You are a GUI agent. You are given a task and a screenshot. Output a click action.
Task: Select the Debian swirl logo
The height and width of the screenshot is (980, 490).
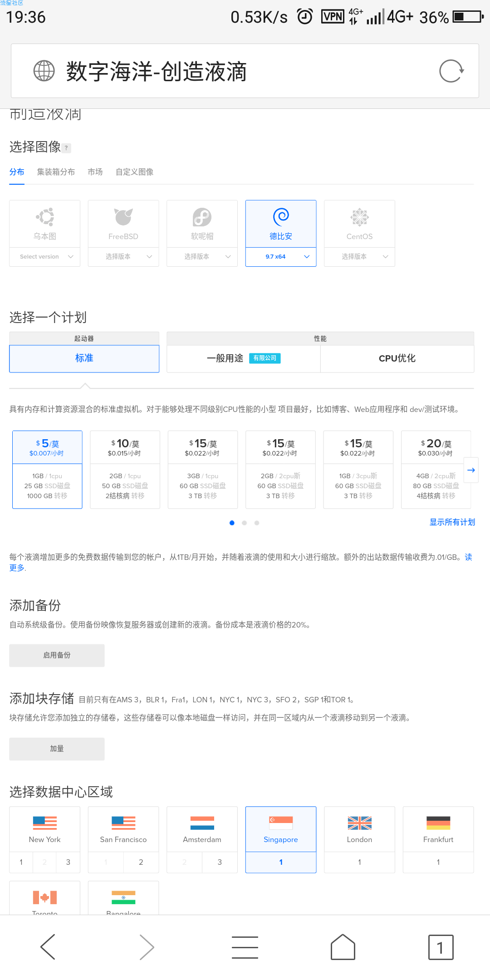click(281, 217)
